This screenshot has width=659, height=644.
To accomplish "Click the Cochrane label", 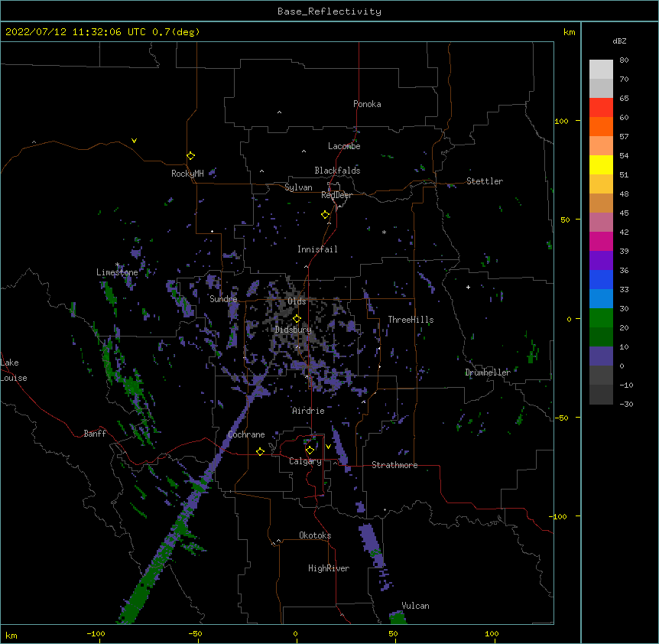I will [x=246, y=434].
